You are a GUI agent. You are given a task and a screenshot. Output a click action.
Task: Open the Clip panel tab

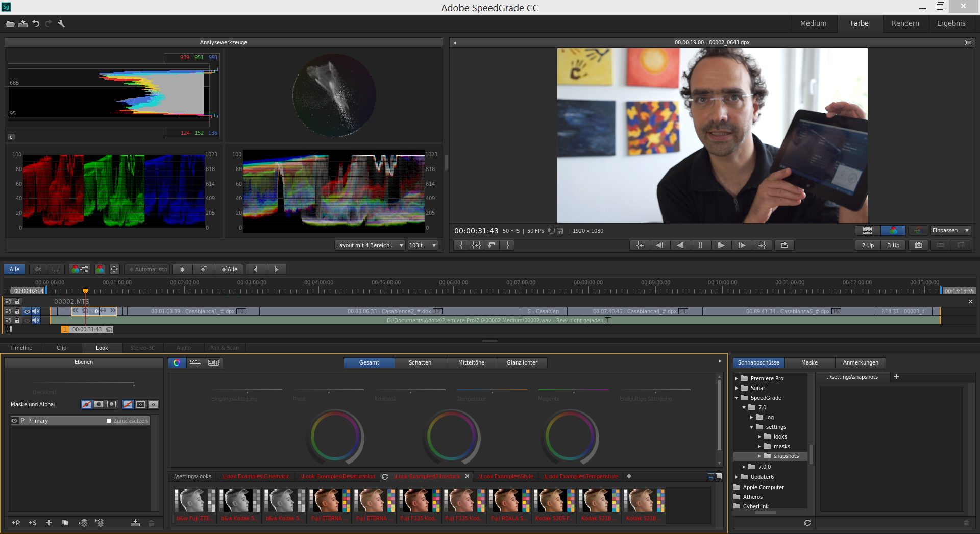pos(62,348)
